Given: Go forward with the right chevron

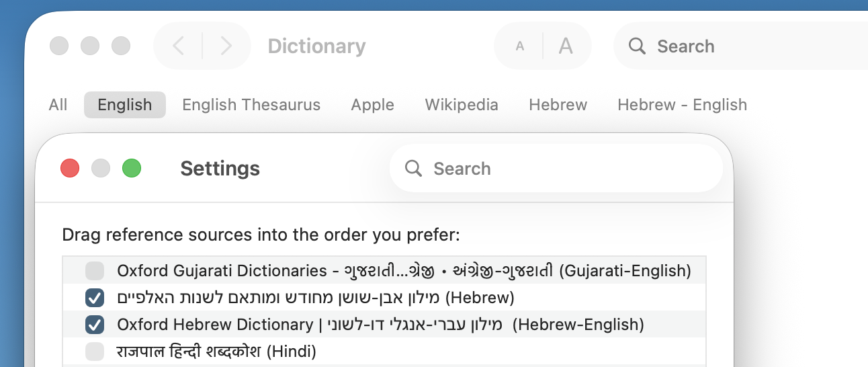Looking at the screenshot, I should click(226, 46).
